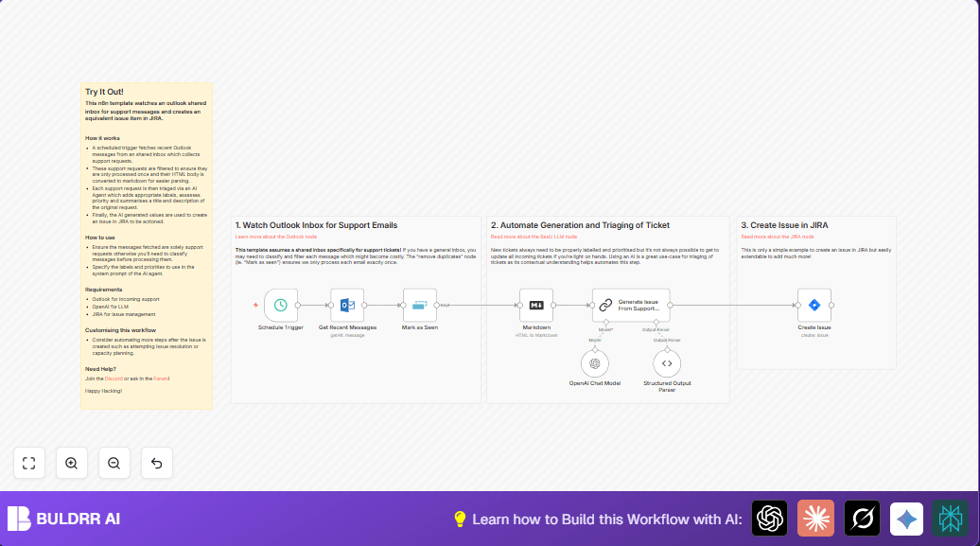Click 'Learn how to Build this Workflow with AI' text
Screen dimensions: 980x546
[x=607, y=520]
